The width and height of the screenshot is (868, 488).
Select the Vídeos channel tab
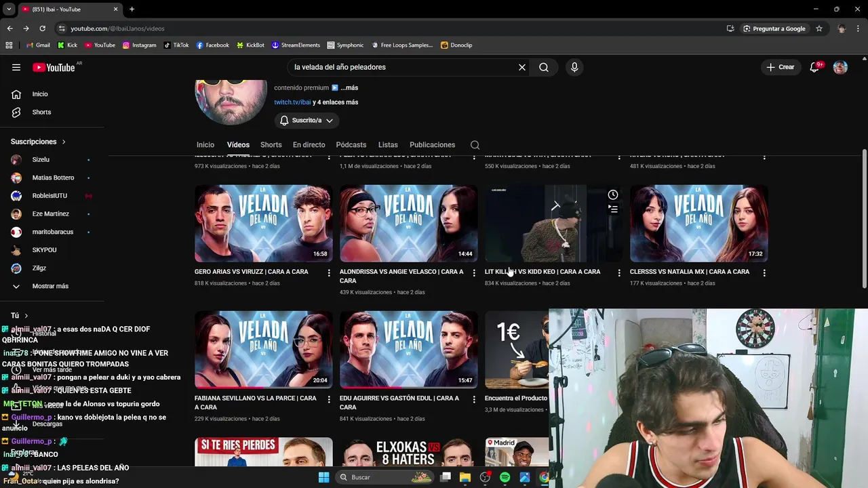pyautogui.click(x=238, y=144)
